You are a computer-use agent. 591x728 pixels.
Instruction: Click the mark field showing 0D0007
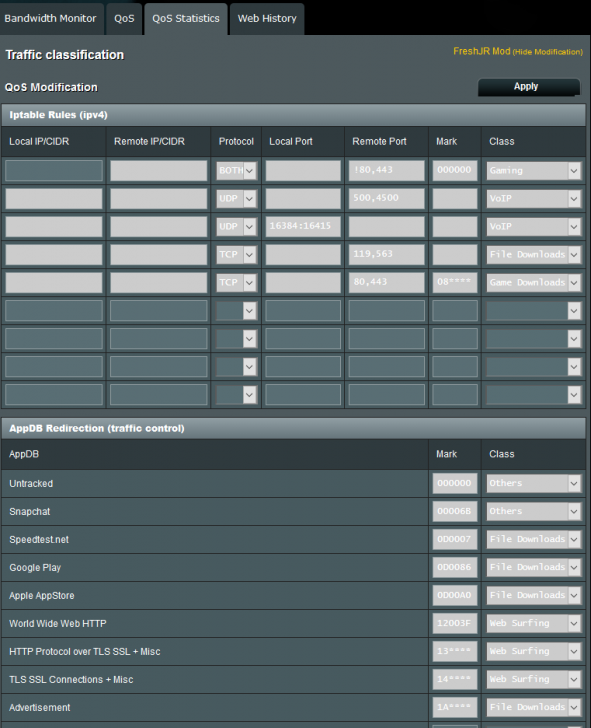point(455,540)
